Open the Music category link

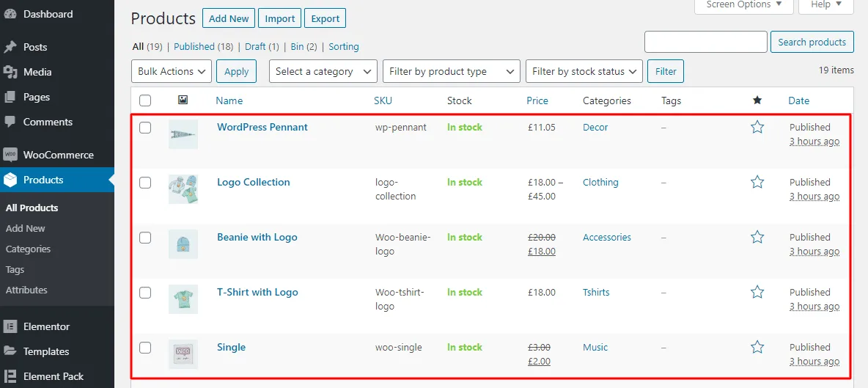(595, 347)
